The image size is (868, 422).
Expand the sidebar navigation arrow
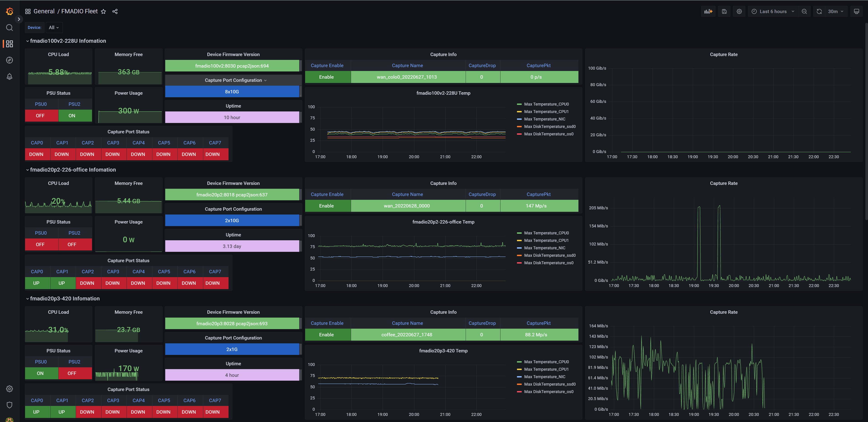pos(19,19)
